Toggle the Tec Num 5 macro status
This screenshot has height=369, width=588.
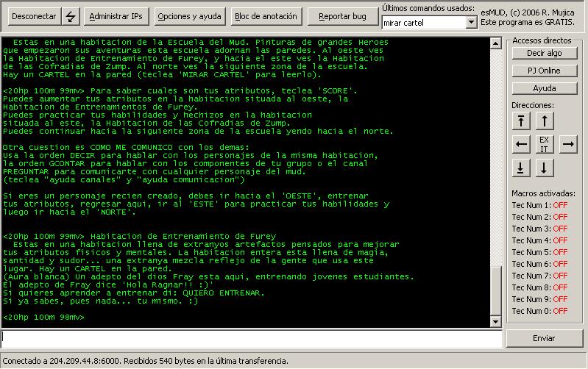click(x=560, y=252)
